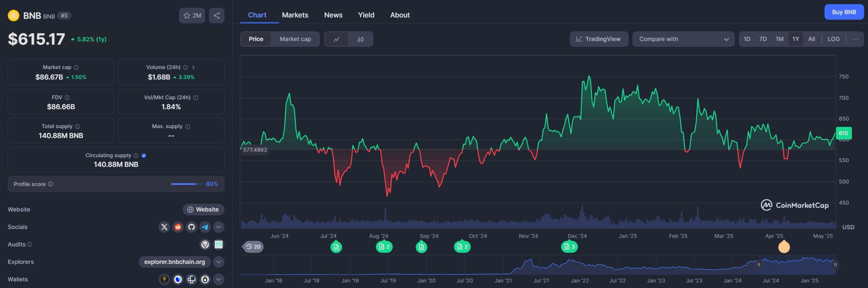The height and width of the screenshot is (288, 868).
Task: Add BNB to watchlist with star button
Action: pyautogui.click(x=192, y=16)
